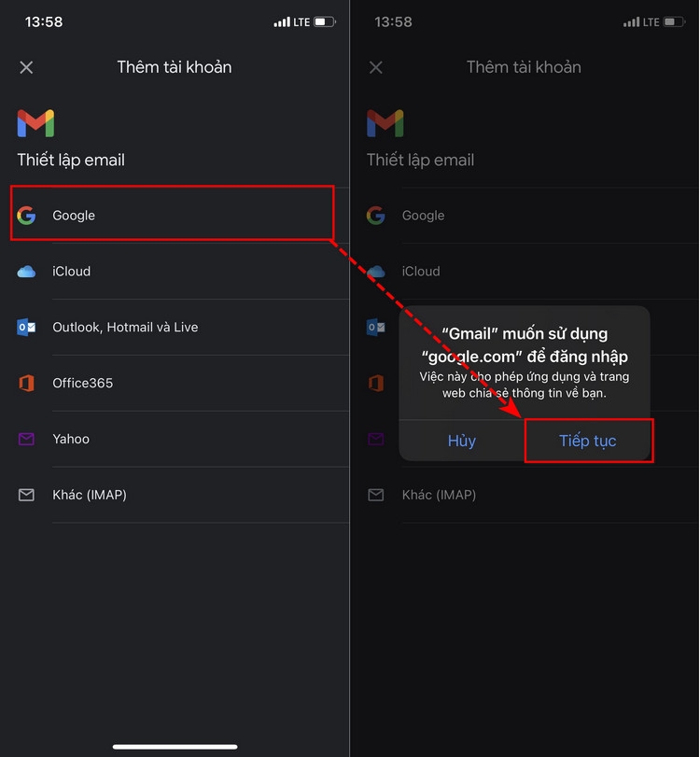Viewport: 700px width, 757px height.
Task: Select the Office365 provider icon
Action: 26,383
